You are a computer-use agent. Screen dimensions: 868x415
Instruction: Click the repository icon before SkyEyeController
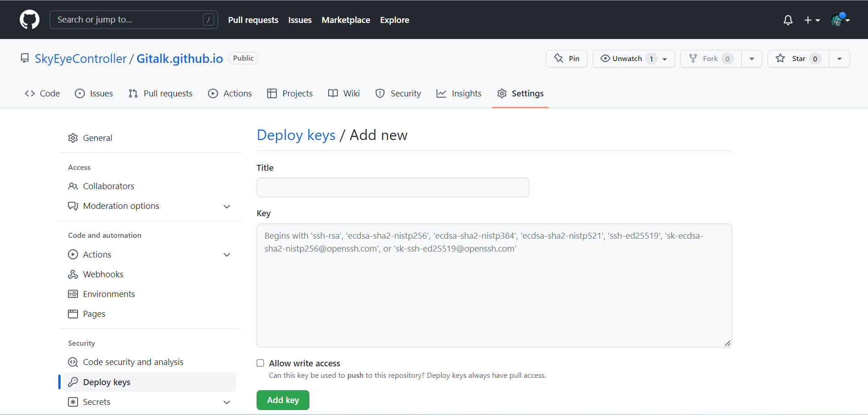click(25, 58)
